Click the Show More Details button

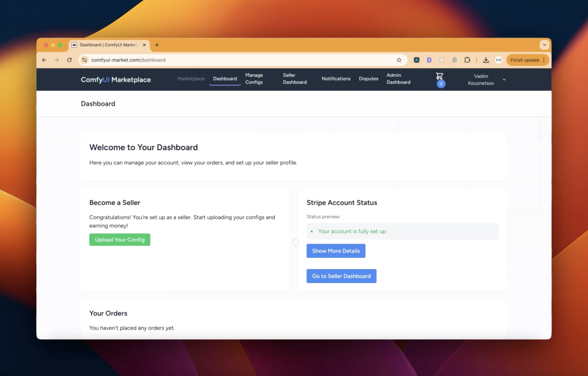336,251
